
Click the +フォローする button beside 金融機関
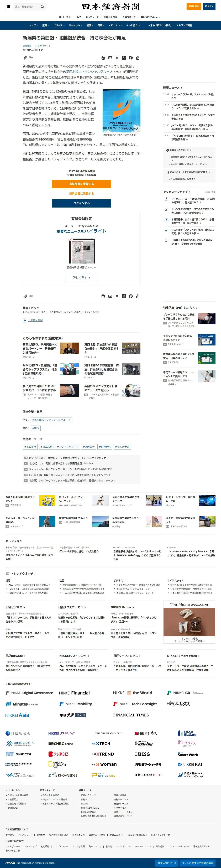coord(42,46)
